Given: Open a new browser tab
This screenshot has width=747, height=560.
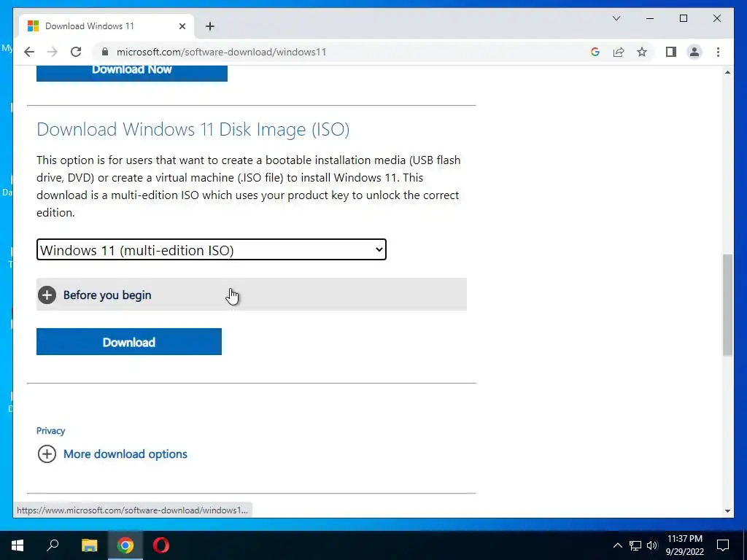Looking at the screenshot, I should click(x=210, y=26).
